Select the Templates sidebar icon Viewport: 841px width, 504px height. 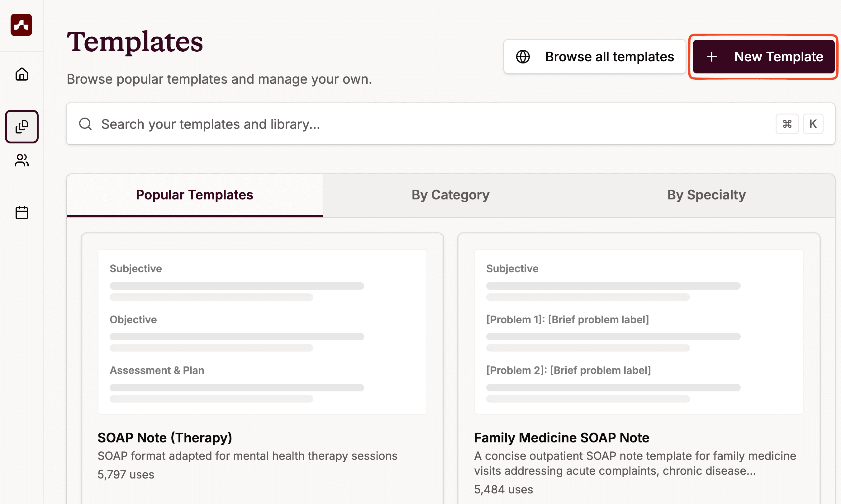[22, 126]
